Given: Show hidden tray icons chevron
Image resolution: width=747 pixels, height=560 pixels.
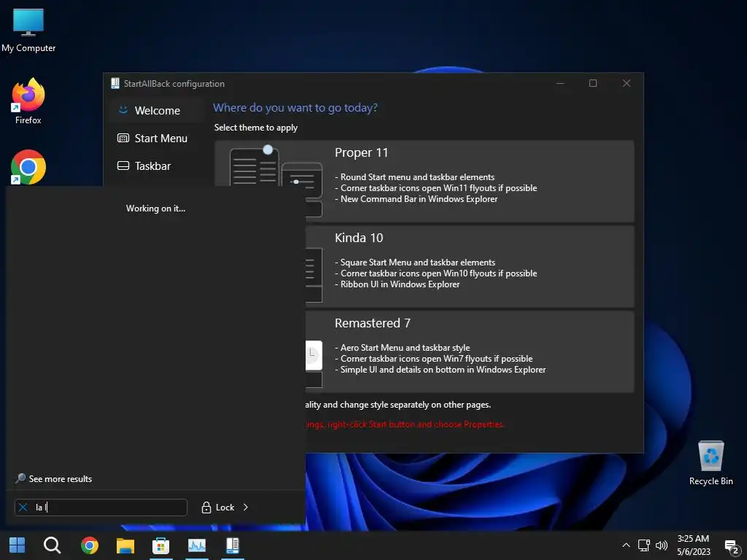Looking at the screenshot, I should [x=626, y=545].
